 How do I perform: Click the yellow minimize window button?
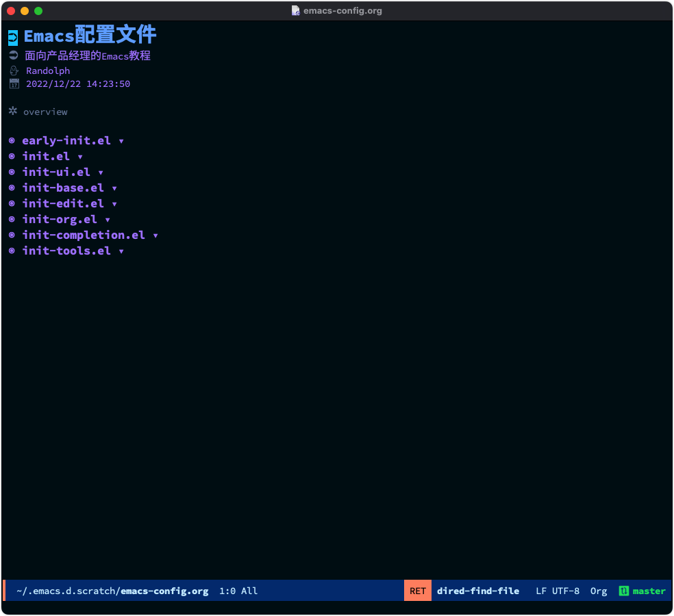(x=25, y=11)
